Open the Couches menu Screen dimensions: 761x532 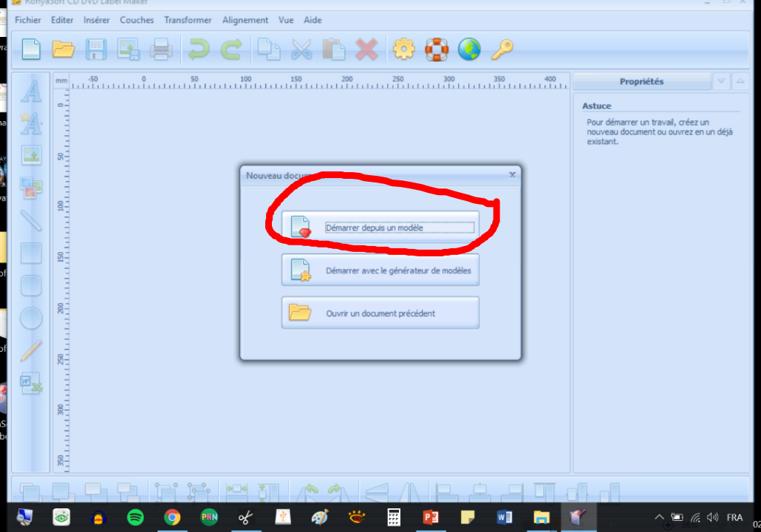click(x=137, y=20)
